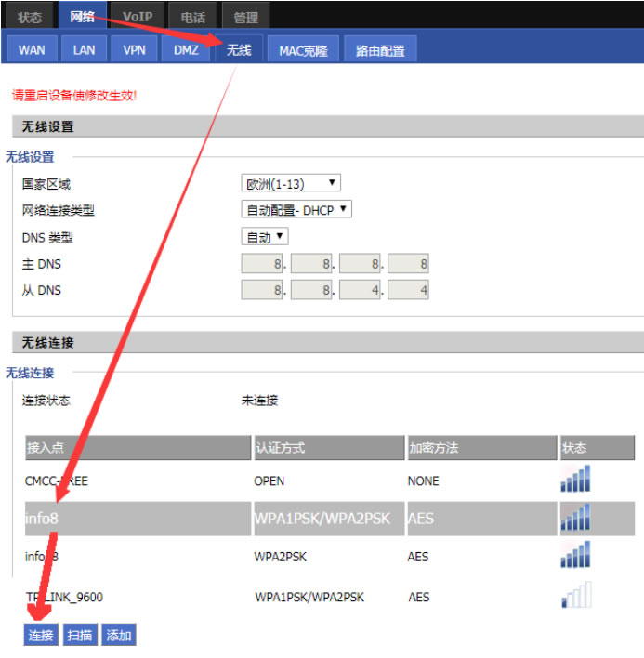This screenshot has height=658, width=644.
Task: Click weak signal icon for TP-LINK_9600
Action: [575, 596]
